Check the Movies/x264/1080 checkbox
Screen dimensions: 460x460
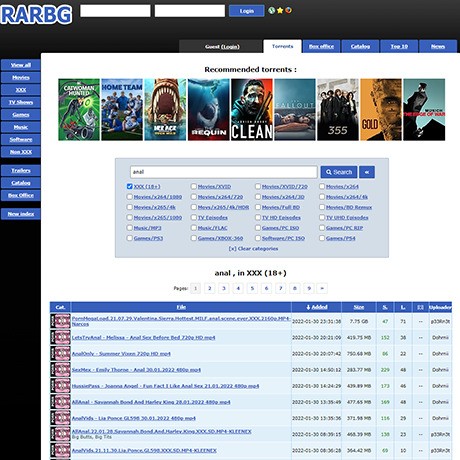pyautogui.click(x=130, y=197)
